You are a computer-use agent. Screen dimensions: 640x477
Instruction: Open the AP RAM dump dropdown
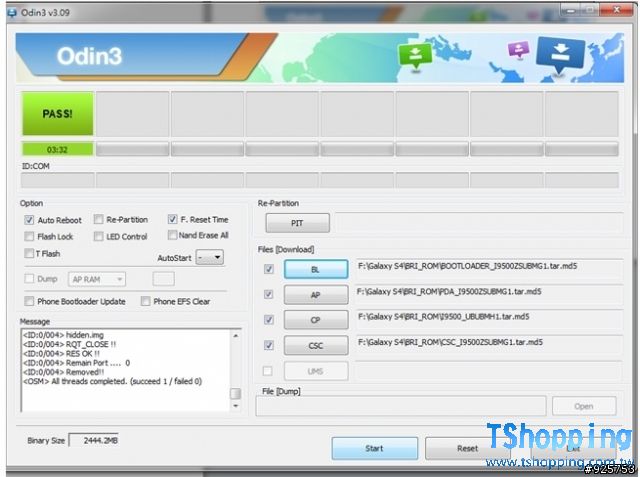point(97,279)
